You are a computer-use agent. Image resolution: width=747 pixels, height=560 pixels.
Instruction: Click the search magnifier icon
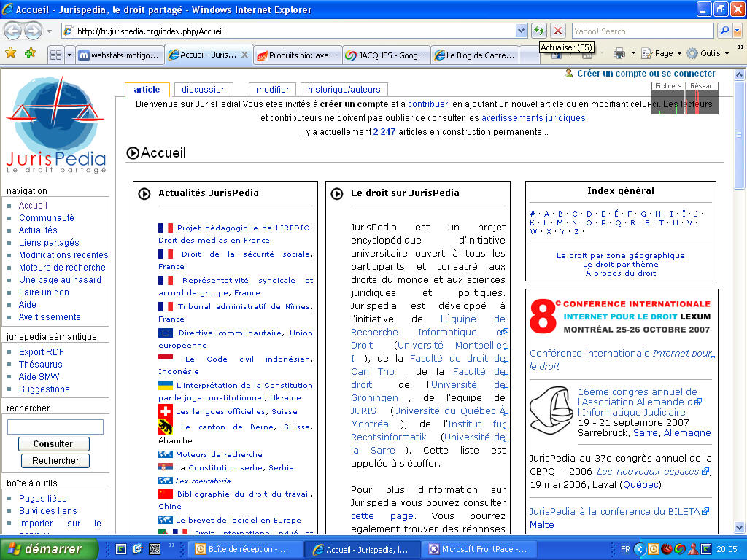(x=724, y=31)
